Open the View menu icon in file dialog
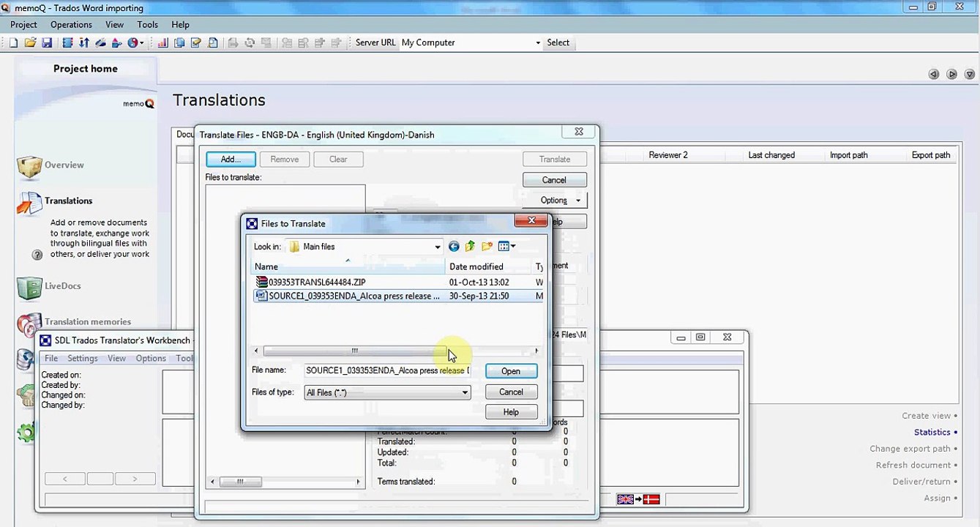Screen dimensions: 980x527 (x=506, y=247)
